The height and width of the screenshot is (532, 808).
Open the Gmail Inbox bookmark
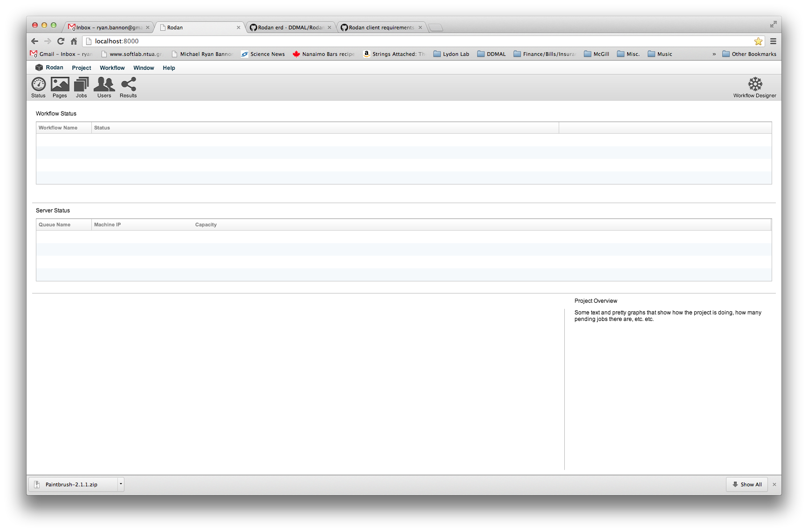tap(61, 54)
